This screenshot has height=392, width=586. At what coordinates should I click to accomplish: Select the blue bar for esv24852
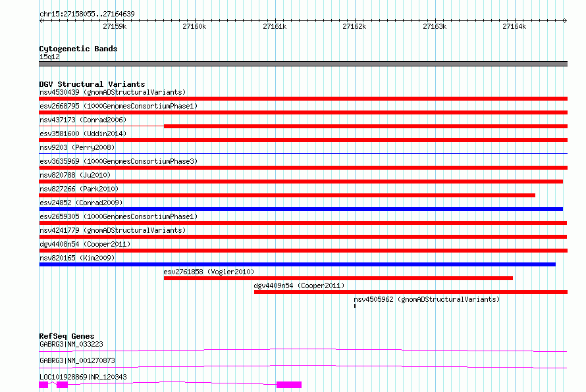pyautogui.click(x=301, y=209)
